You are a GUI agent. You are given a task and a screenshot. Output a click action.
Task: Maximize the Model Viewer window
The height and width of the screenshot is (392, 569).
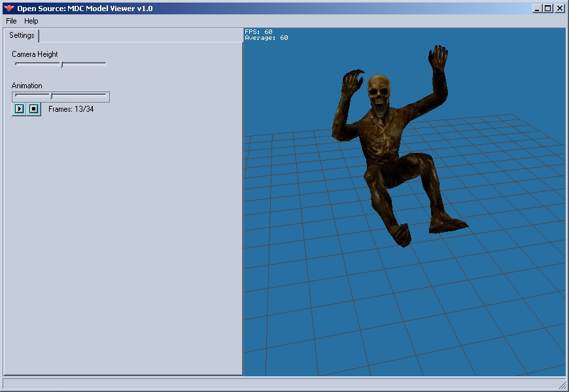tap(547, 8)
